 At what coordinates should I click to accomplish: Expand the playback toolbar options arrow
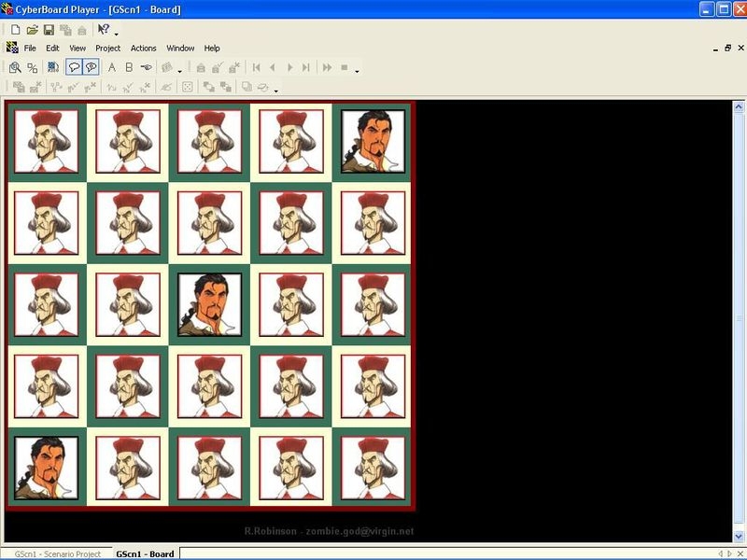coord(357,72)
